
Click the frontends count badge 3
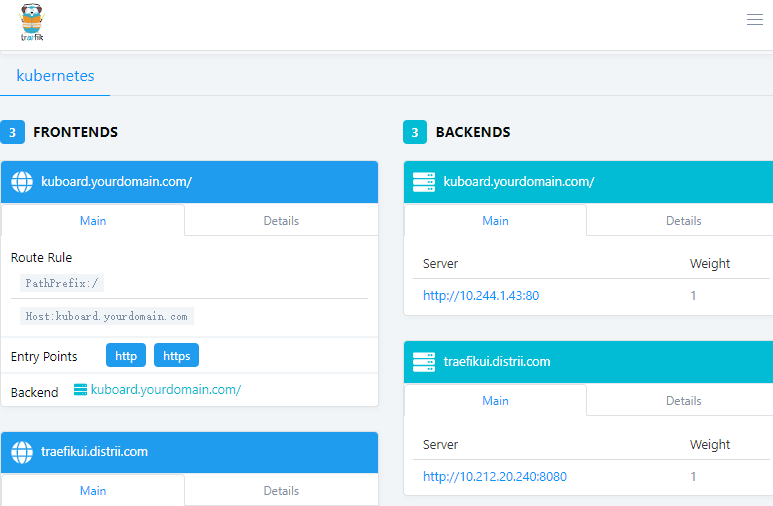(x=12, y=132)
